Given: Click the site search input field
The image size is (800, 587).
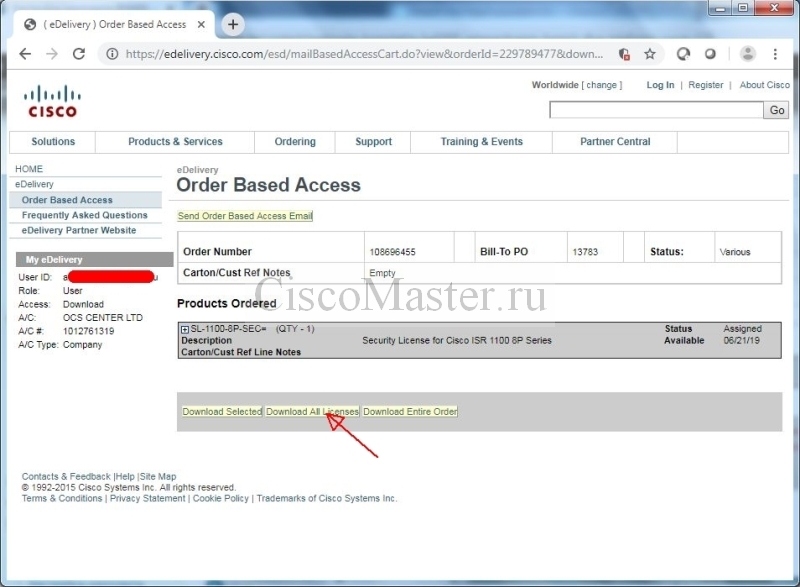Looking at the screenshot, I should (656, 110).
